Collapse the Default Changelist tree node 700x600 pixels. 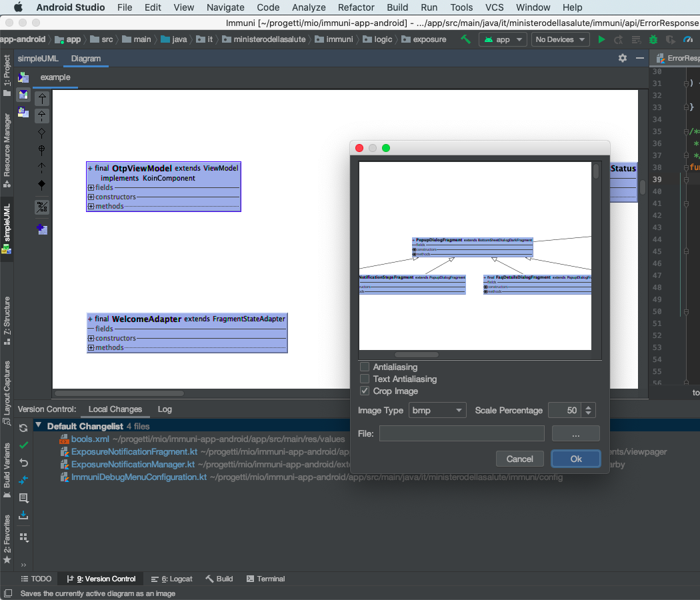click(39, 425)
